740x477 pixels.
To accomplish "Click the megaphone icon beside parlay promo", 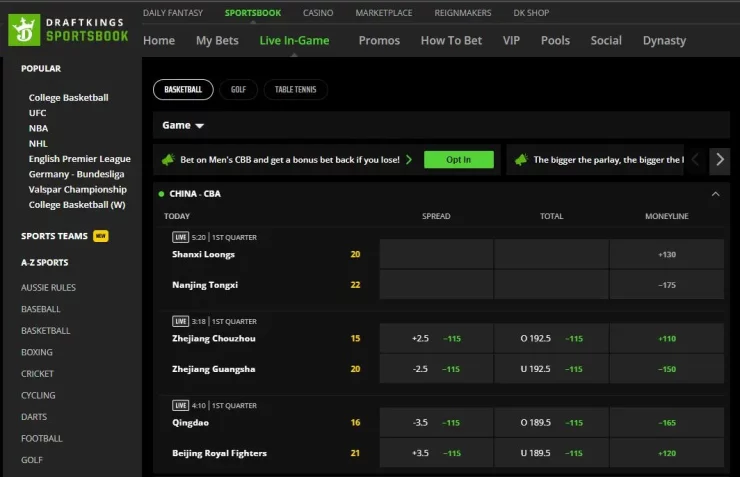I will click(521, 160).
